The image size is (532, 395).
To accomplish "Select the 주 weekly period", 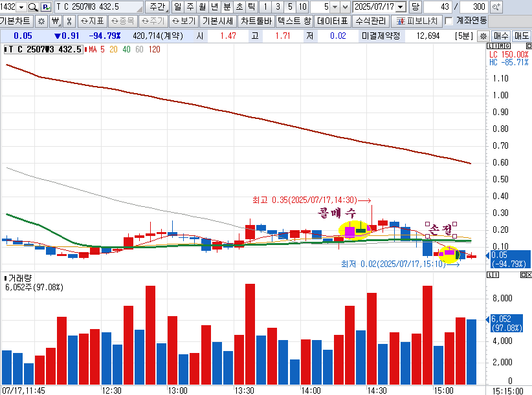I will point(190,6).
